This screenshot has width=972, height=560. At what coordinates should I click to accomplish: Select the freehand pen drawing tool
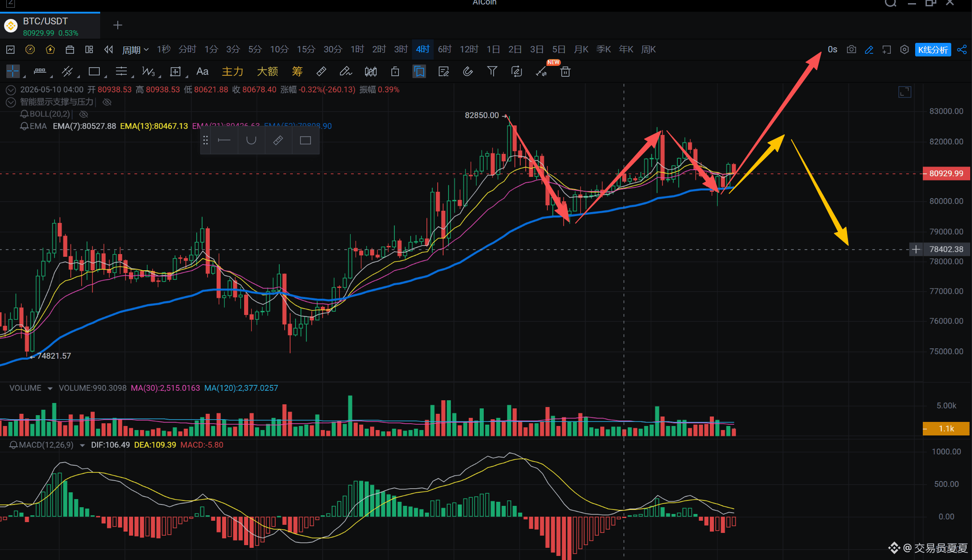(346, 71)
